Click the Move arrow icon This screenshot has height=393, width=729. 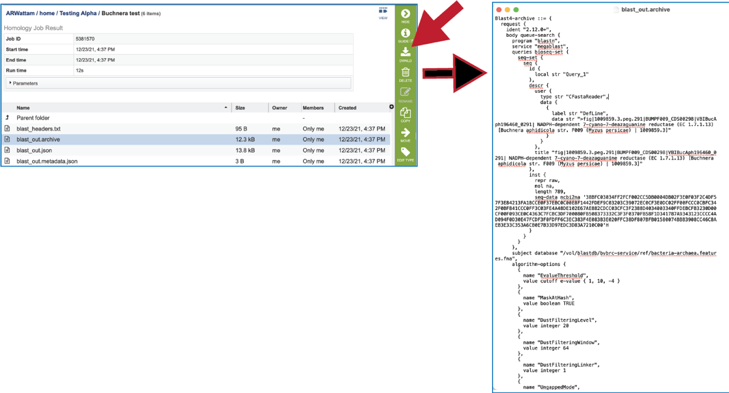(x=405, y=133)
